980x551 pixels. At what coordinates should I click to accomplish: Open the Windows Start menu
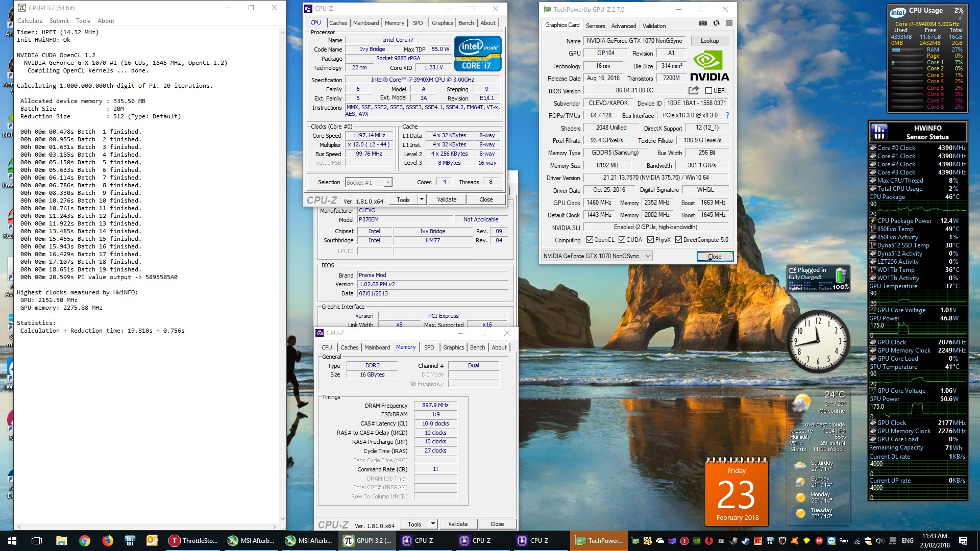click(12, 541)
